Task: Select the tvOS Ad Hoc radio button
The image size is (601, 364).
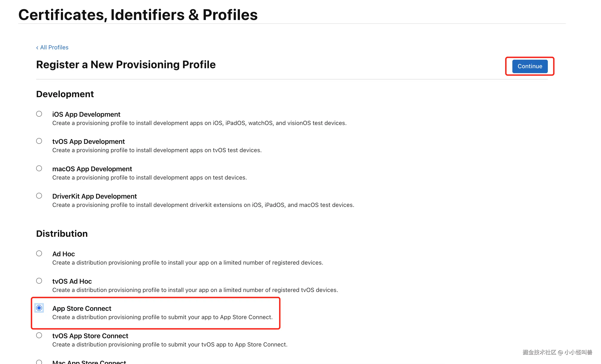Action: point(39,281)
